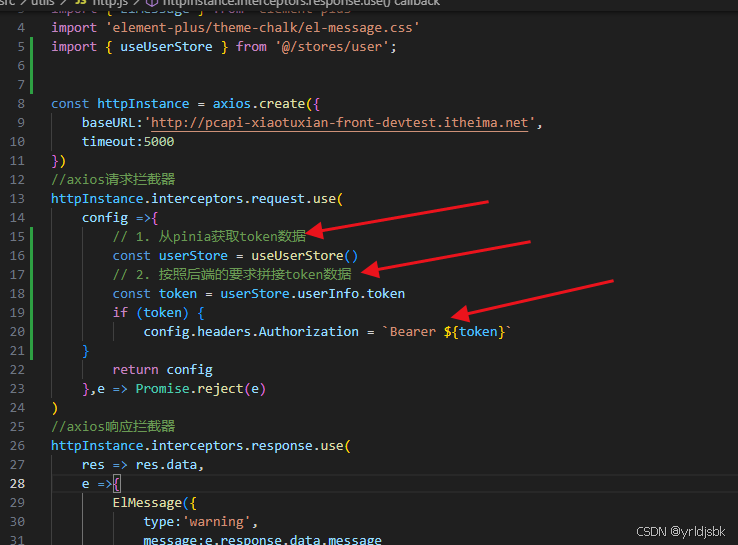Click the //axios请求拦截器 comment

[113, 179]
